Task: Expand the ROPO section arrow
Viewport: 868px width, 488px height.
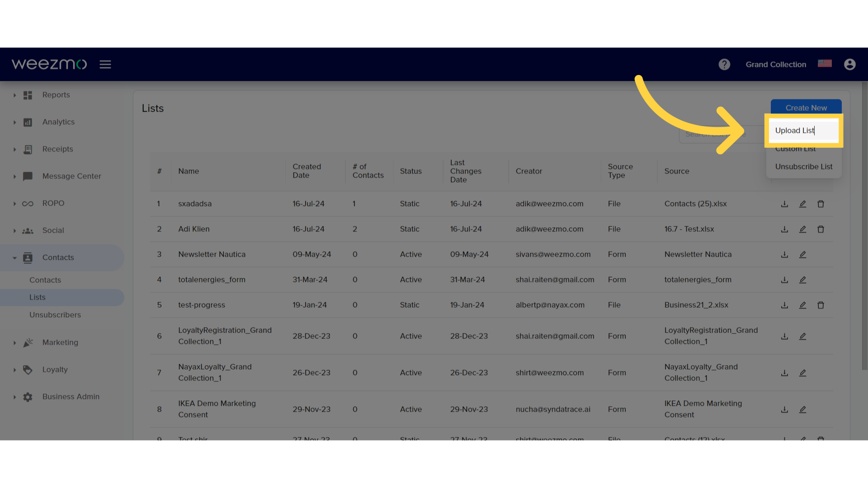Action: point(14,204)
